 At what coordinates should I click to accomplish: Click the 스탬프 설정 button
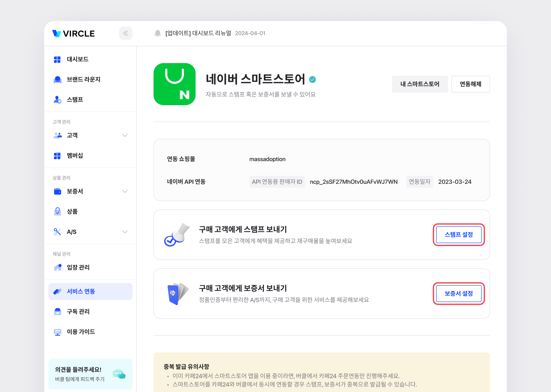click(458, 235)
